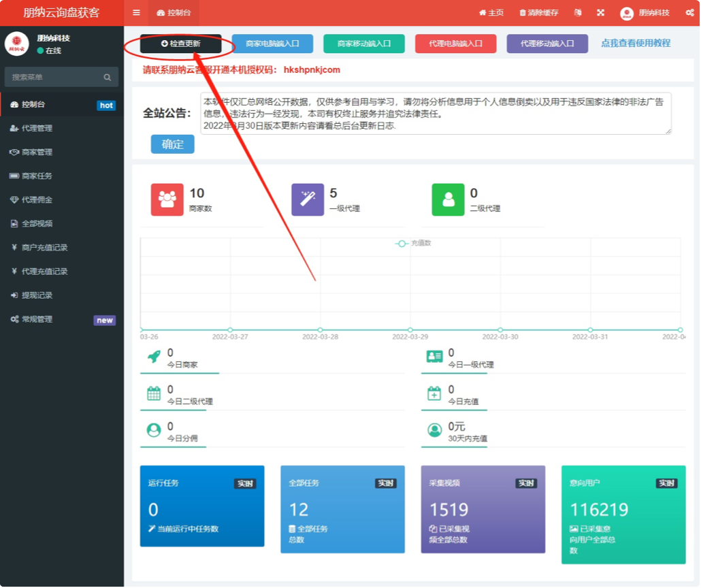Viewport: 701px width, 588px height.
Task: Click the new badge next to 常规管理
Action: click(105, 321)
